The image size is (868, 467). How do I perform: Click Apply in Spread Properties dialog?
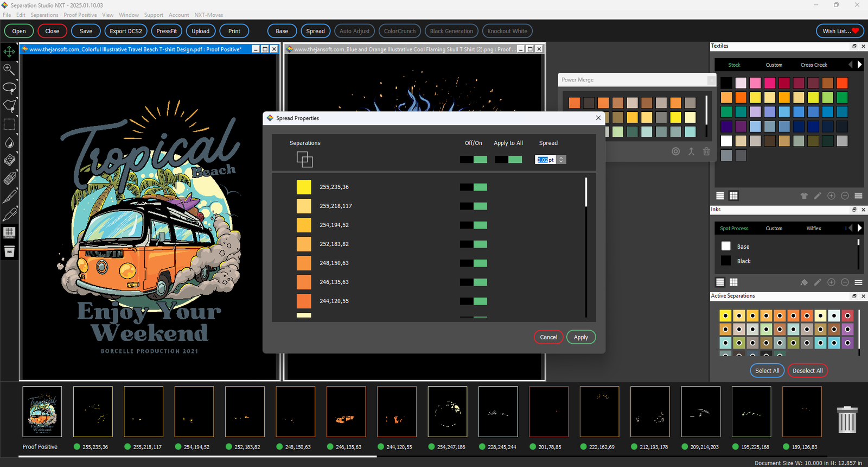(581, 337)
